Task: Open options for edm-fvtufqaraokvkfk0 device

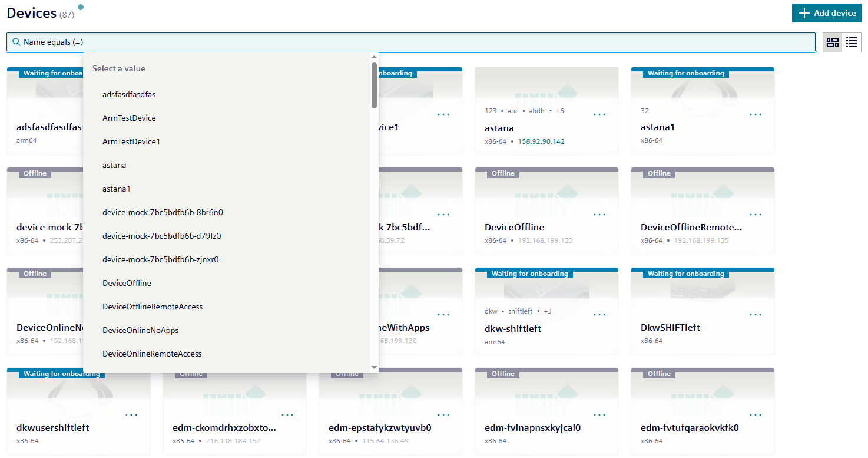Action: pos(755,414)
